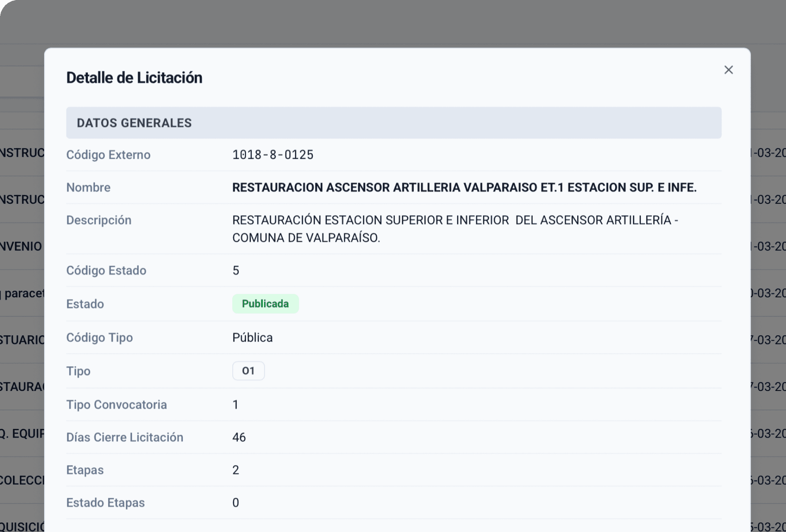Click the 01 Tipo badge
Image resolution: width=786 pixels, height=532 pixels.
(248, 371)
